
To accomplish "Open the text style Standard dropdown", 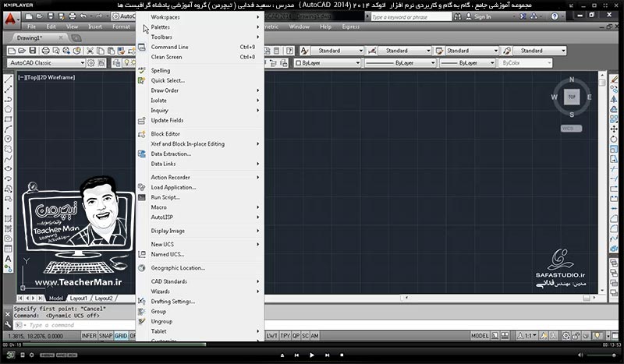I will click(x=337, y=51).
